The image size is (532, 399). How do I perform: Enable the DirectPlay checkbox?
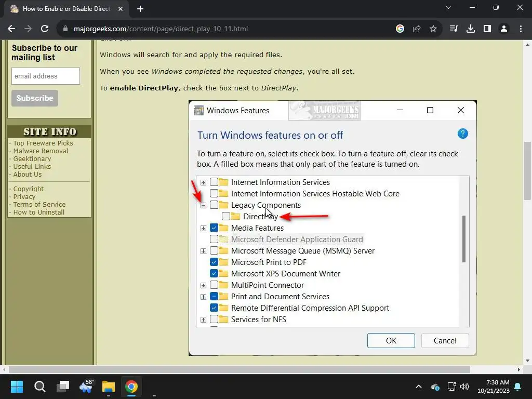(226, 216)
